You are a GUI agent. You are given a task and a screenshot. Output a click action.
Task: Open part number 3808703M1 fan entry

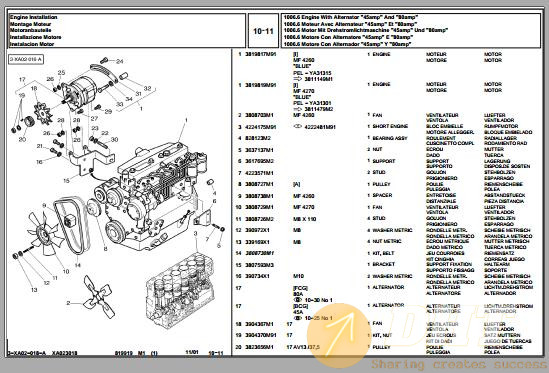(259, 115)
